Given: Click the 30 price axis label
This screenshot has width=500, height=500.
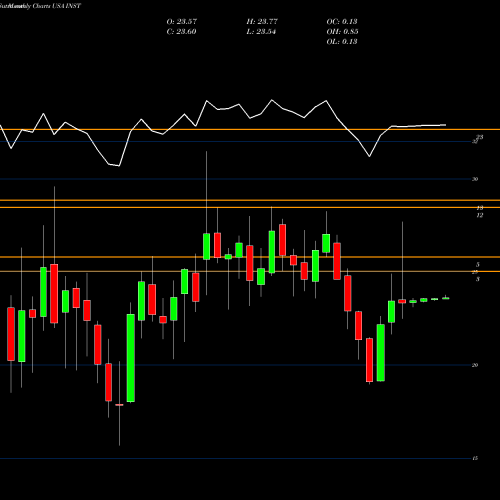Looking at the screenshot, I should coord(475,179).
